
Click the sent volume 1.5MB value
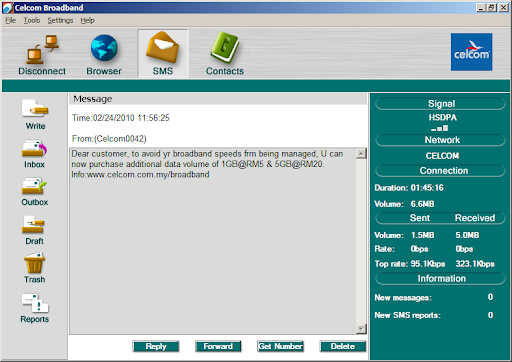pos(422,235)
